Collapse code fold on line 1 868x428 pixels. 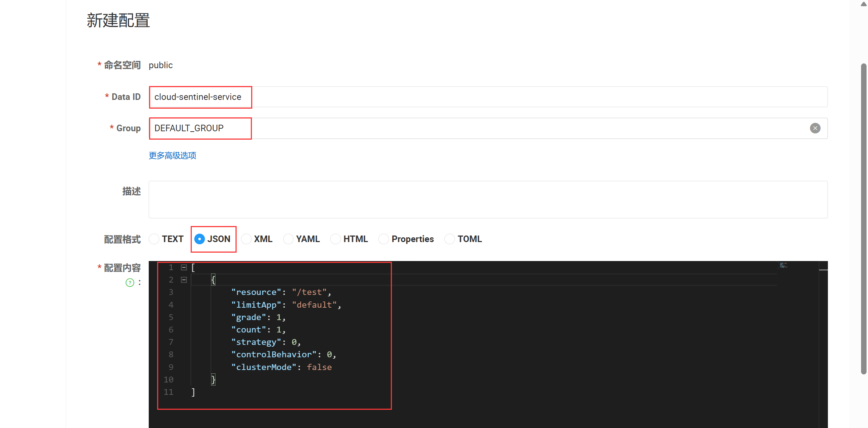point(184,268)
